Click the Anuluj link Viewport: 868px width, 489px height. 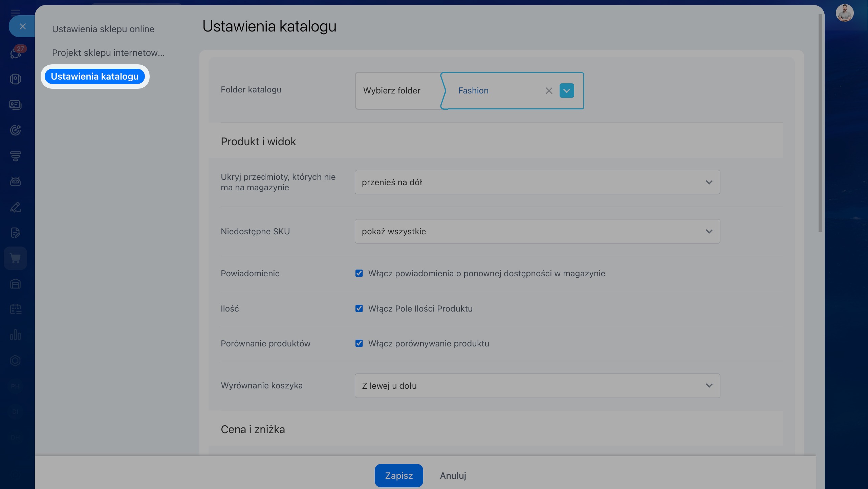(x=453, y=476)
